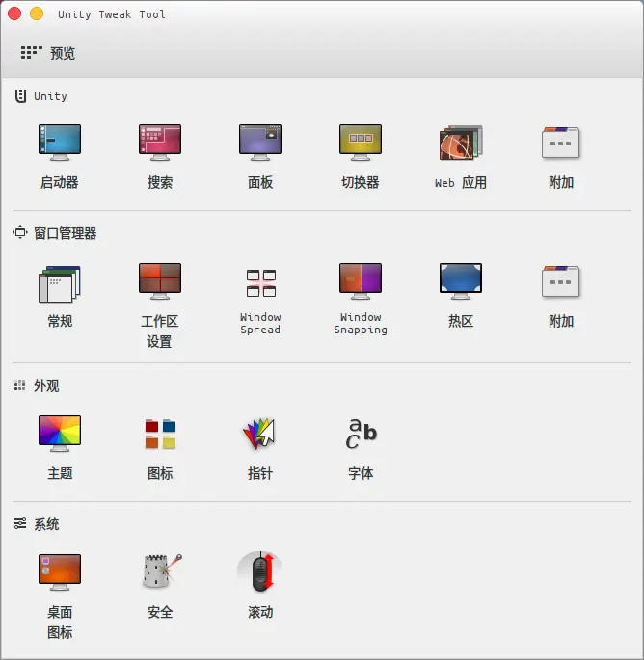Screen dimensions: 644x660
Task: Open the 热区 hotcorners icon
Action: (x=461, y=281)
